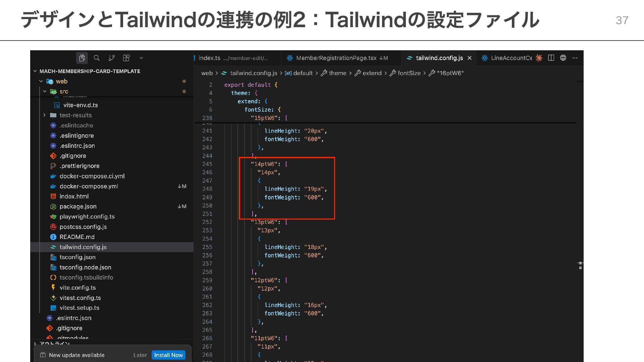
Task: Select fontSize in the breadcrumb path
Action: [409, 73]
